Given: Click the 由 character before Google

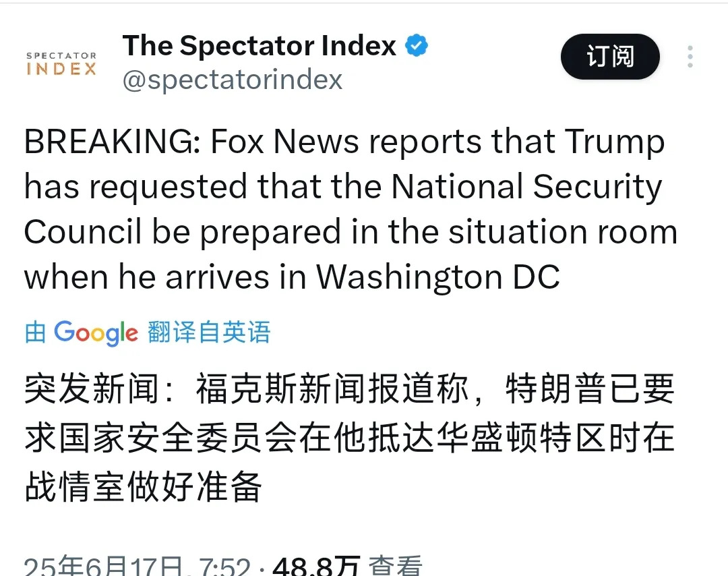Looking at the screenshot, I should pyautogui.click(x=35, y=332).
